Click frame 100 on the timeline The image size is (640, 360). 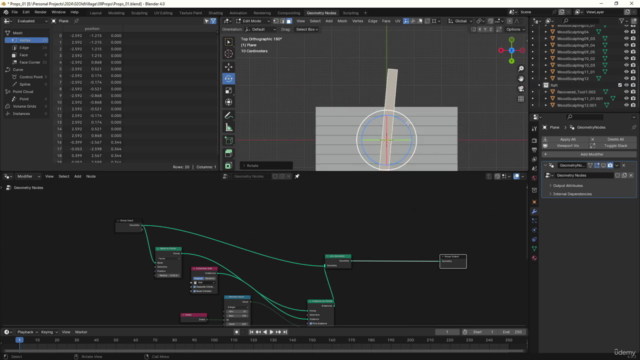click(x=214, y=340)
